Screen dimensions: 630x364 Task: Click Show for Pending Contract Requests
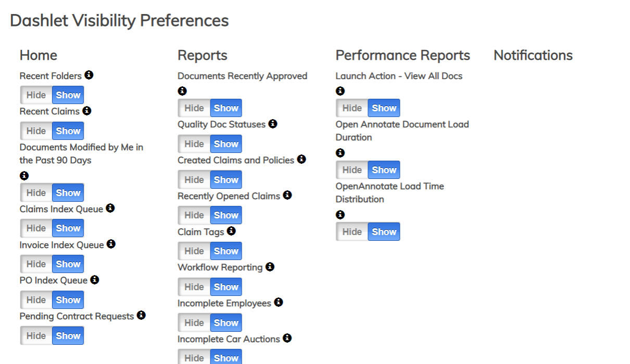68,336
